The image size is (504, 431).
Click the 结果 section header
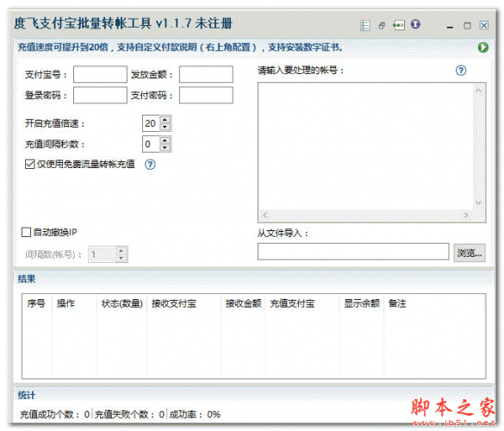point(27,279)
